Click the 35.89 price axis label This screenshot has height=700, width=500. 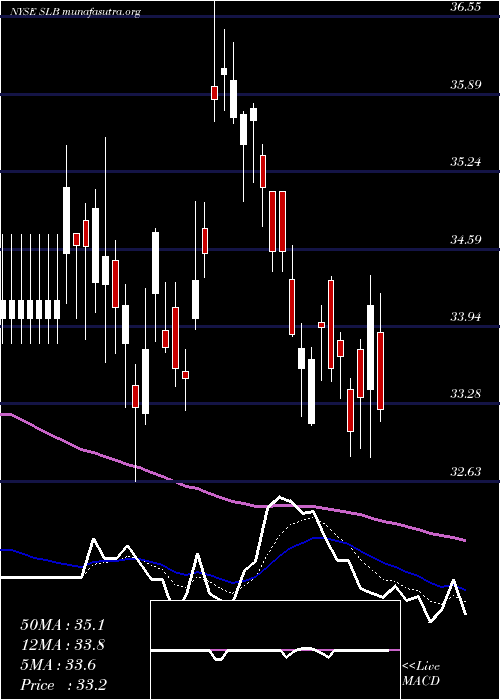point(466,84)
